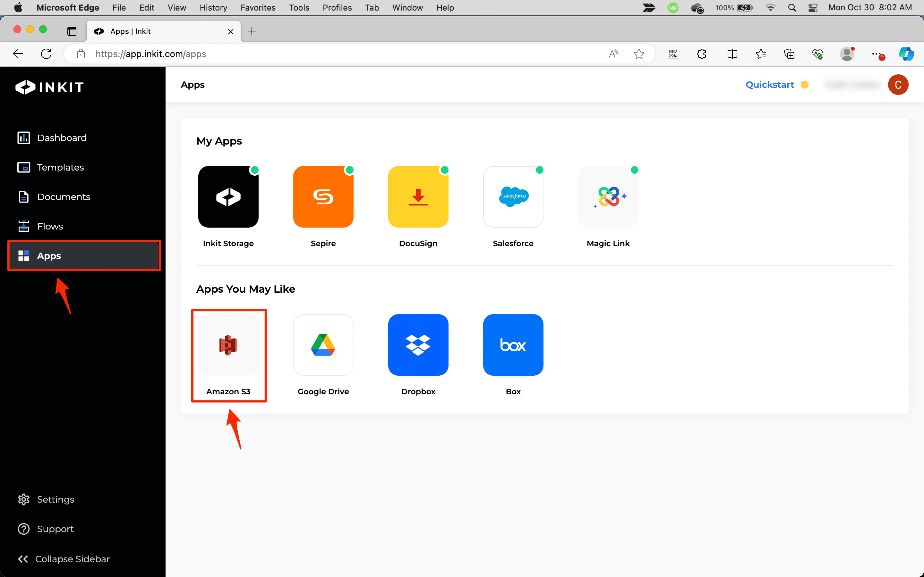This screenshot has height=577, width=924.
Task: Open the Quickstart guide
Action: tap(770, 84)
